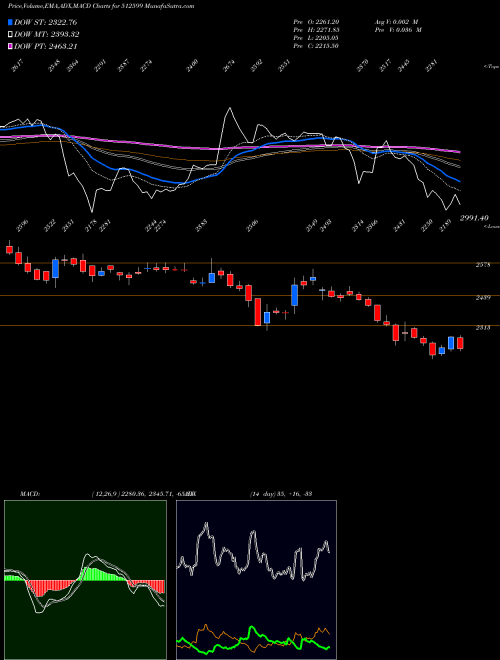Select the 'DOW PT: 2463.21' legend text
The width and height of the screenshot is (500, 660).
45,46
